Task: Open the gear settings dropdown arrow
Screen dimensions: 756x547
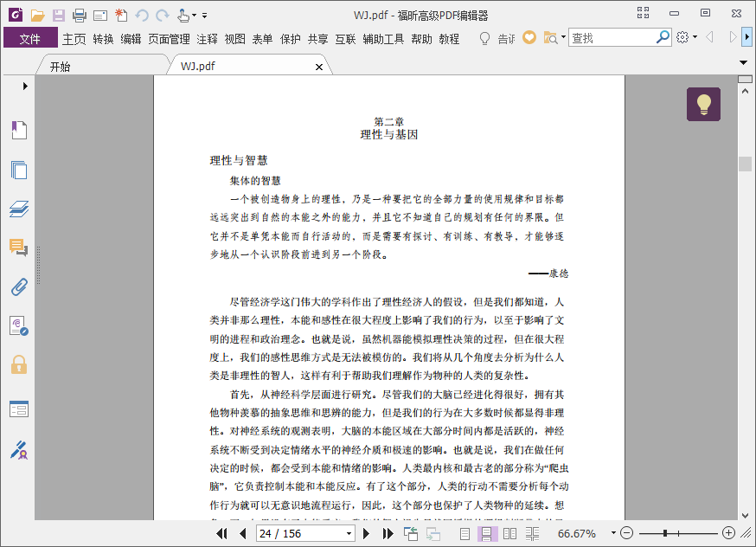Action: tap(695, 37)
